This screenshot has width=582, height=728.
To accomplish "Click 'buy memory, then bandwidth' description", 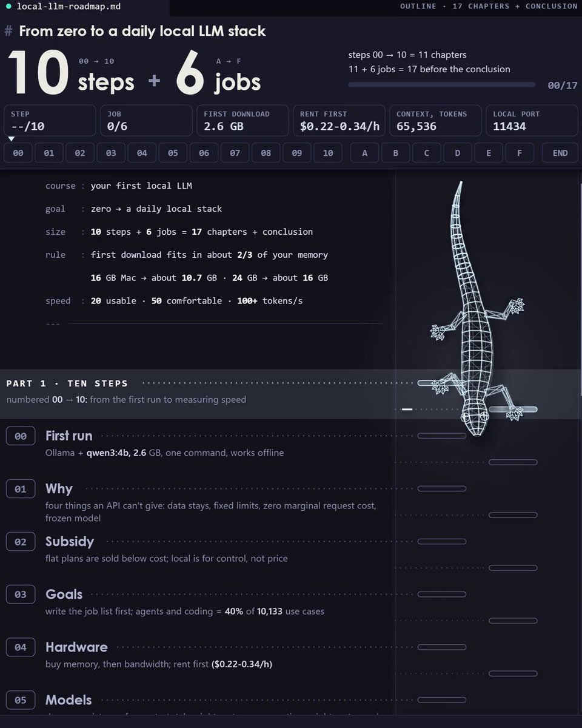I will click(x=159, y=664).
